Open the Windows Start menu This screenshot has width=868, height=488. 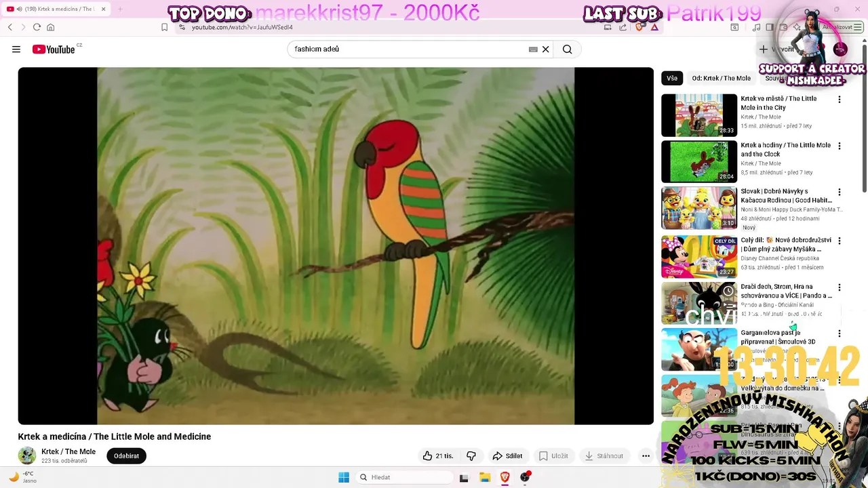coord(344,477)
